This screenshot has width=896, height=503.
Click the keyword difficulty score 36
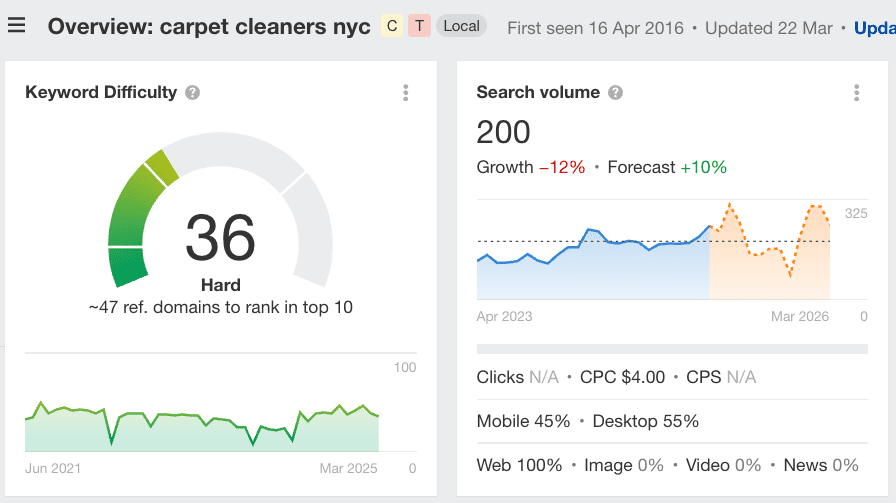[x=220, y=238]
